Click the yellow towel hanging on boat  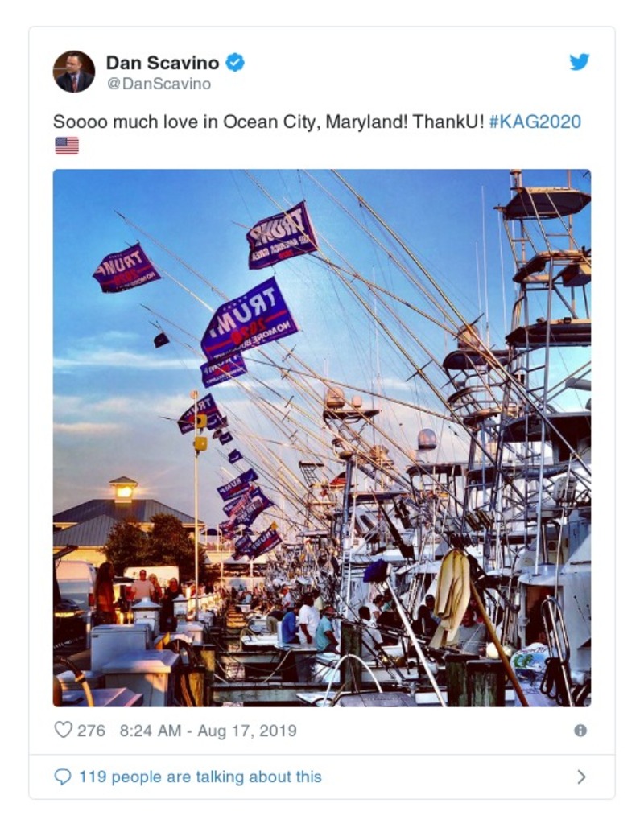tap(451, 596)
